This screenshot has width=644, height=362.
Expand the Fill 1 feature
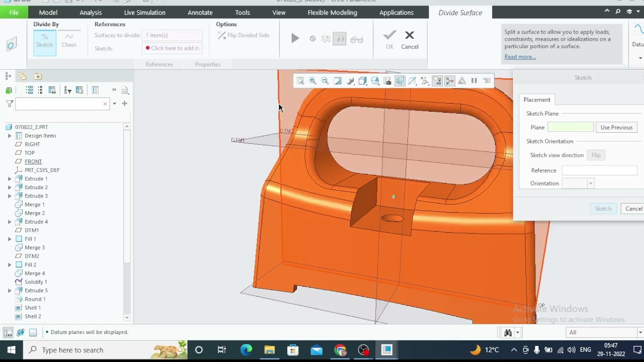[x=10, y=239]
